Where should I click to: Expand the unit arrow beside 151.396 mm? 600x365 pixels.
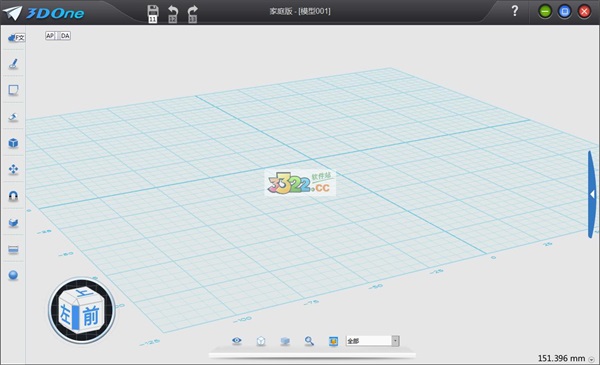[x=592, y=359]
